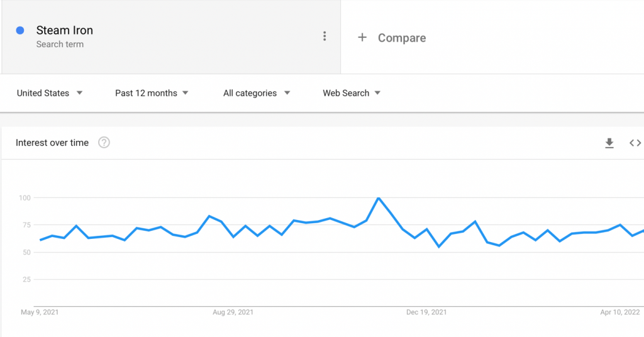This screenshot has width=644, height=337.
Task: Show help for Interest over time
Action: (x=104, y=143)
